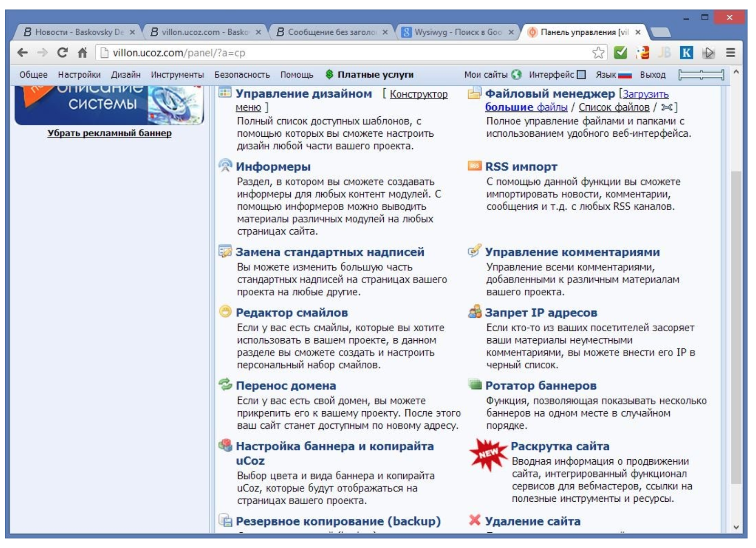Click the browser Back arrow

[22, 52]
